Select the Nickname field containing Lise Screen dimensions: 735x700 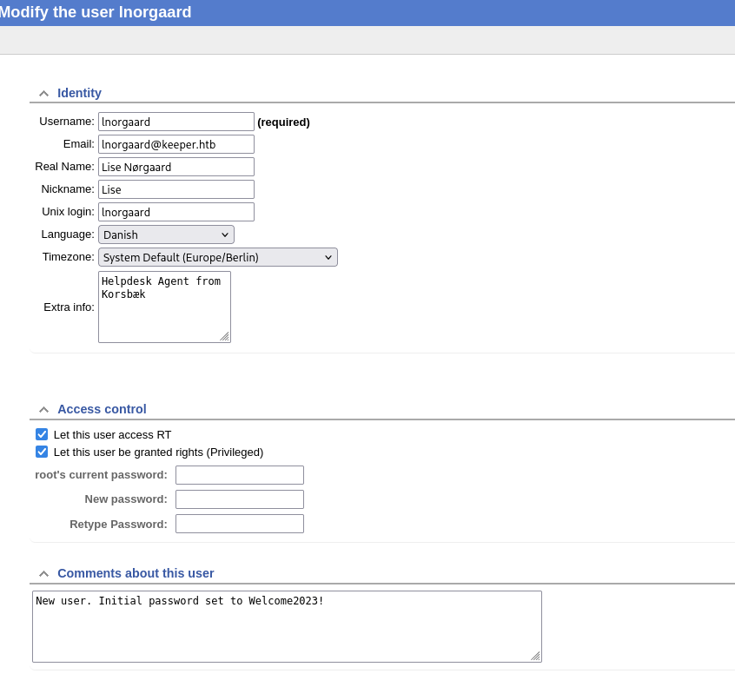[x=176, y=189]
